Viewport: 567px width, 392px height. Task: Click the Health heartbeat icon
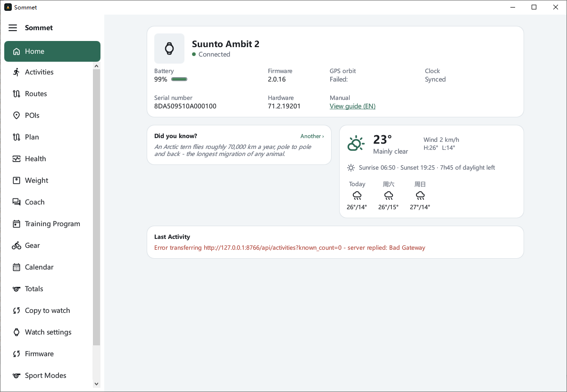click(x=17, y=159)
